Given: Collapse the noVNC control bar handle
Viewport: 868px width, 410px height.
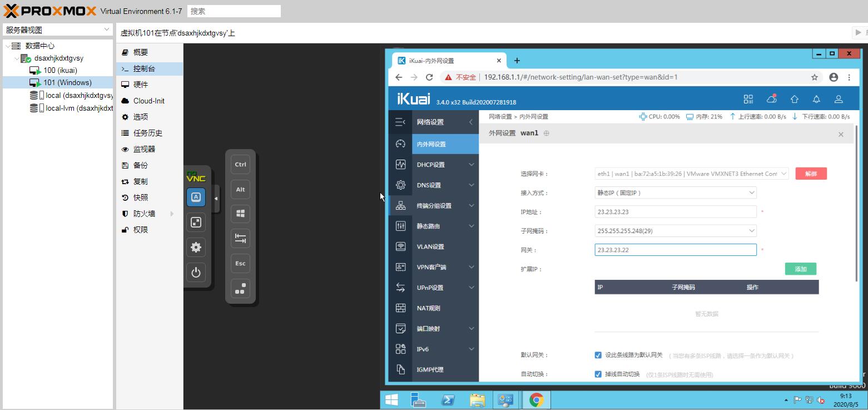Looking at the screenshot, I should (216, 199).
